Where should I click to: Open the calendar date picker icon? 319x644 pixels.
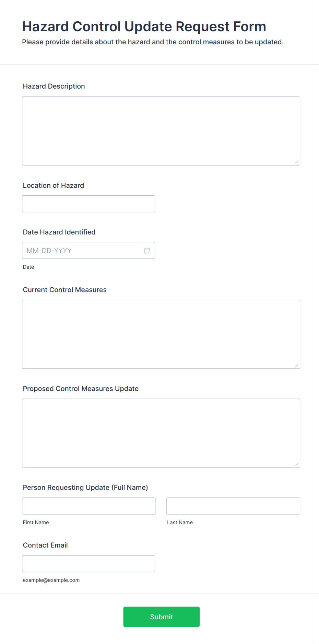147,251
